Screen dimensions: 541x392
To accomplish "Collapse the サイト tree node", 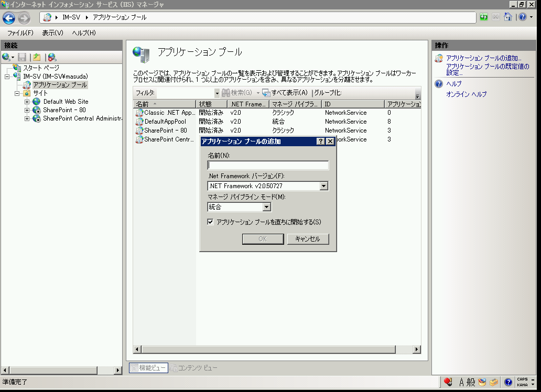I will (17, 93).
